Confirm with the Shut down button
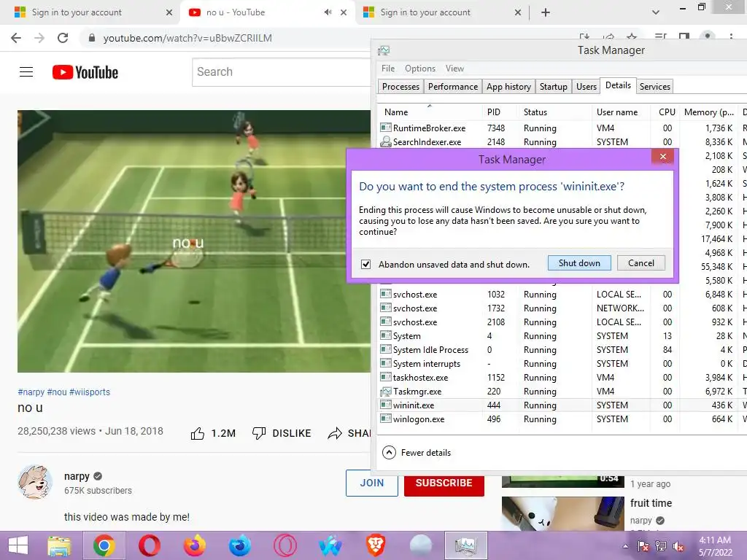The image size is (747, 560). pyautogui.click(x=579, y=262)
